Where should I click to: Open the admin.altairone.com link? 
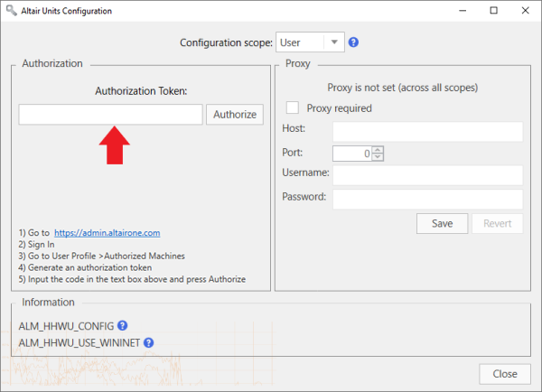coord(107,233)
